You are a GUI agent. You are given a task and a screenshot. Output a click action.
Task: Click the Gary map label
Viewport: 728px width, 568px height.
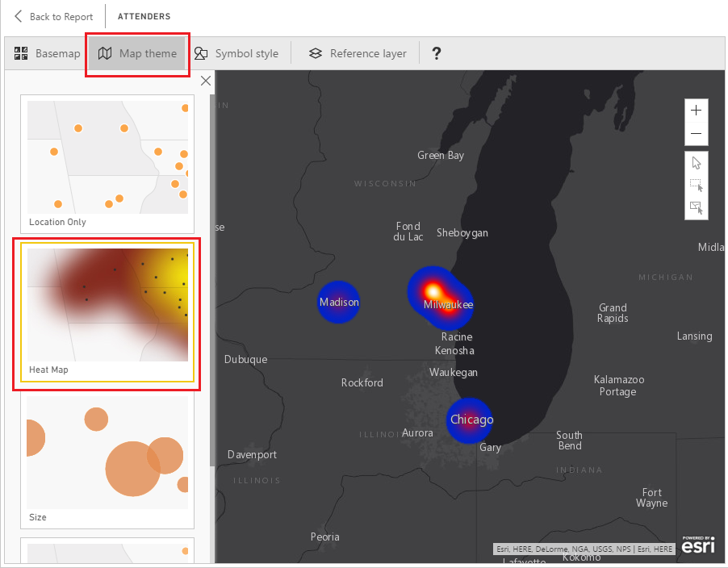[x=490, y=448]
